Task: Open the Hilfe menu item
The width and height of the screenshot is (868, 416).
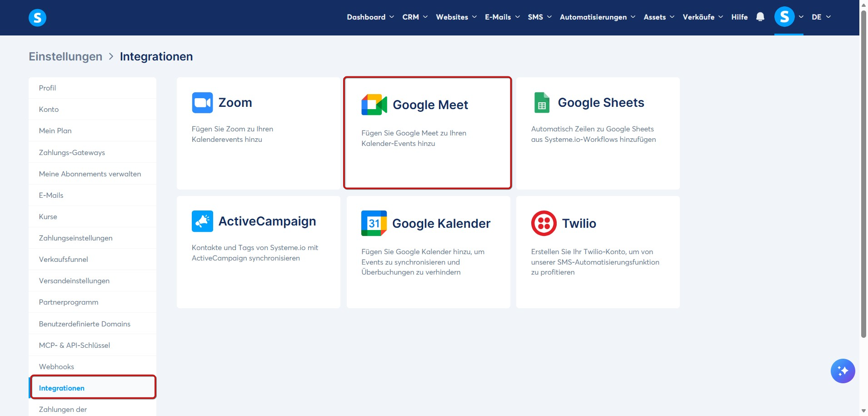Action: pos(739,17)
